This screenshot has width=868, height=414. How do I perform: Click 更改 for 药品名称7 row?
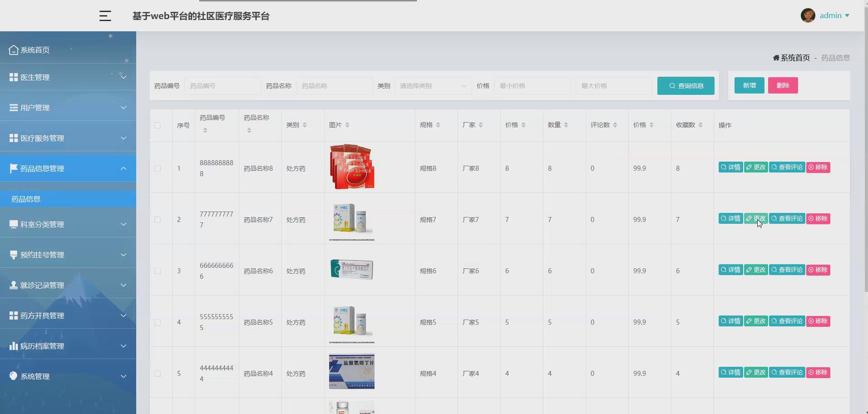[756, 218]
